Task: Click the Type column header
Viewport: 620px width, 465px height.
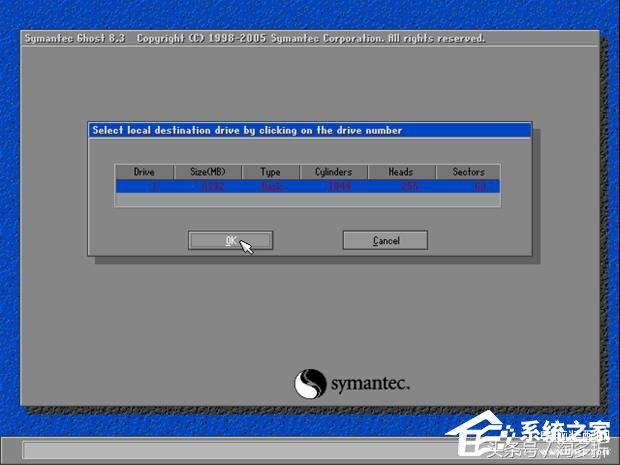Action: pos(270,172)
